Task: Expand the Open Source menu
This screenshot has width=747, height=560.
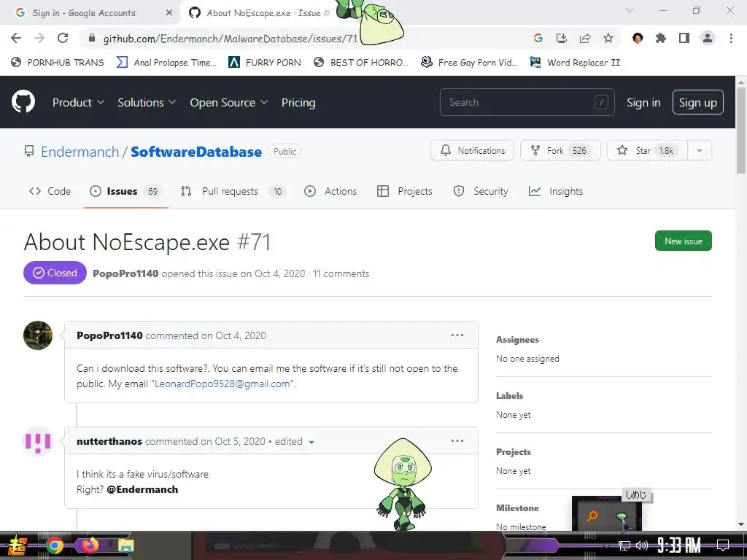Action: pos(228,102)
